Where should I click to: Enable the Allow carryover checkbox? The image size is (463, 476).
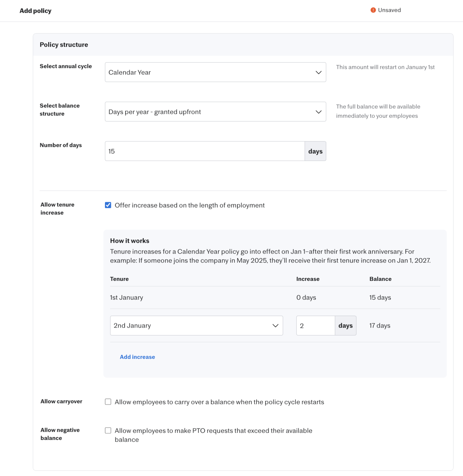click(x=108, y=402)
